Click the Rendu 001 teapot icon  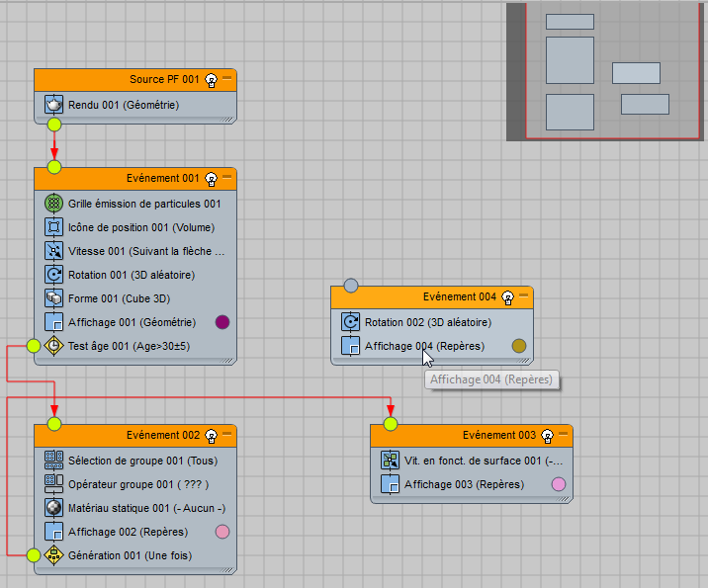(x=53, y=105)
